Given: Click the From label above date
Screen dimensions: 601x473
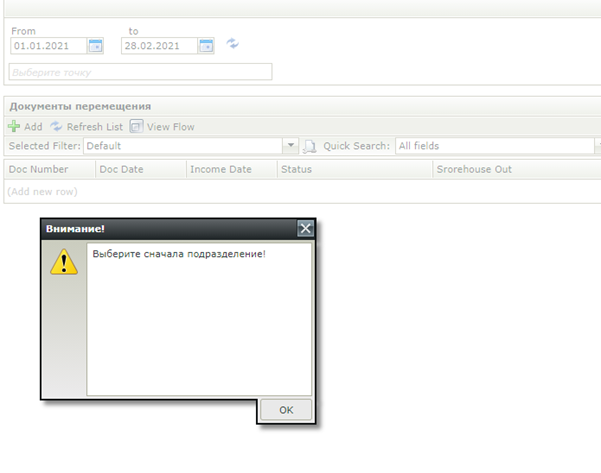Looking at the screenshot, I should pos(23,31).
